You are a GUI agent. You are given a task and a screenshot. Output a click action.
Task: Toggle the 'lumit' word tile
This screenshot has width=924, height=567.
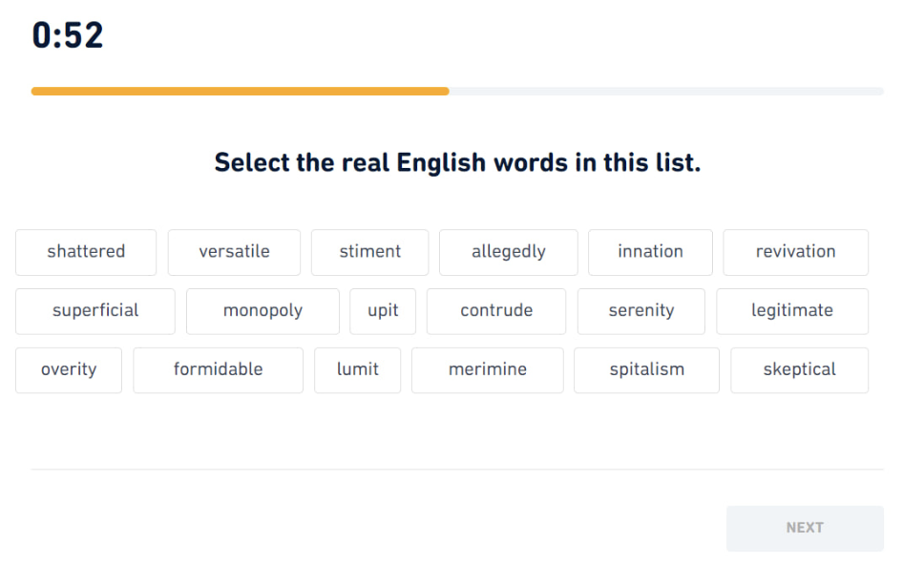point(358,370)
